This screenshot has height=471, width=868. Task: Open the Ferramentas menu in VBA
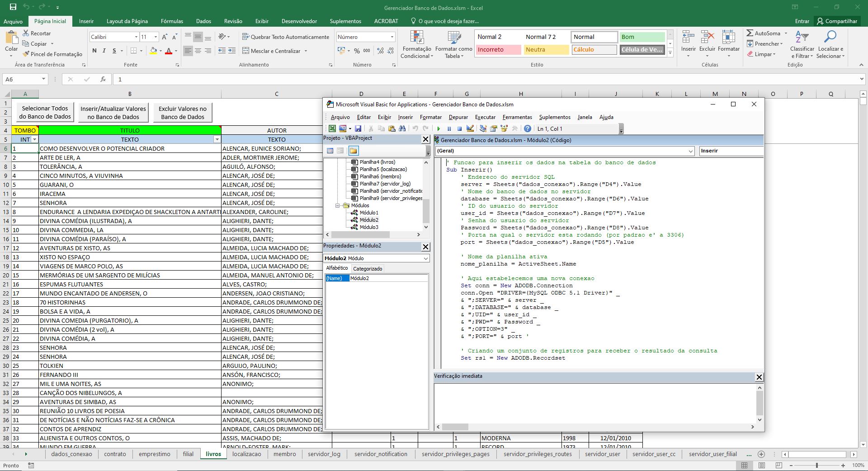517,117
